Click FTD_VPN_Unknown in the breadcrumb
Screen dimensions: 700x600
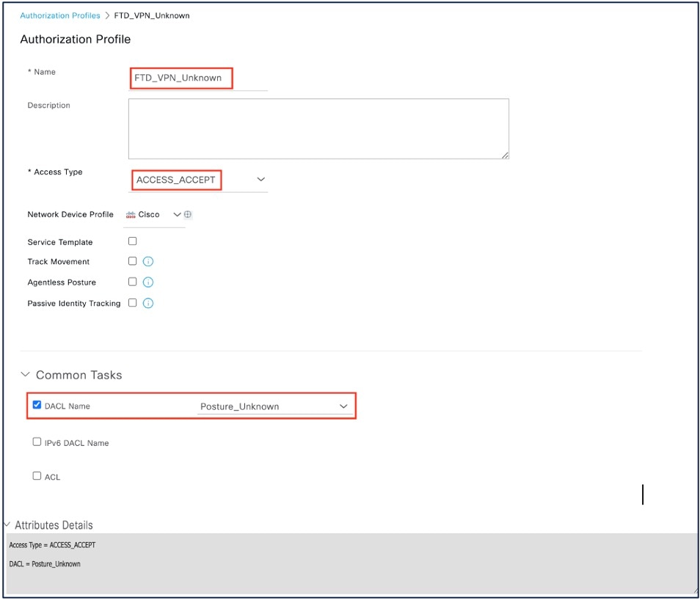(152, 15)
